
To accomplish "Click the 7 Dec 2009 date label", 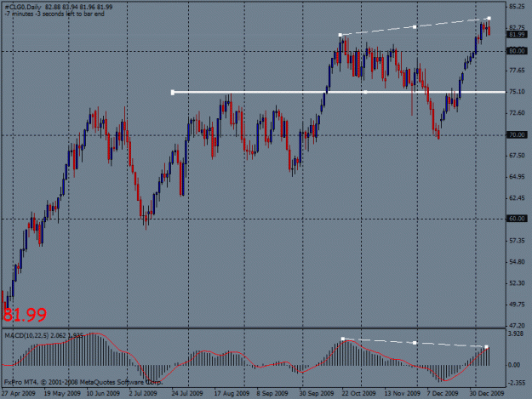I will (x=442, y=393).
